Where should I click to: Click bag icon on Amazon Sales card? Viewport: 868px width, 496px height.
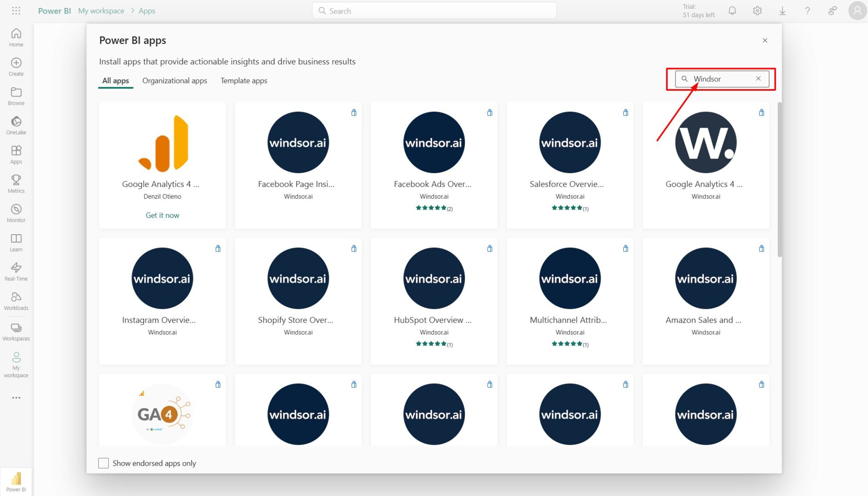pyautogui.click(x=761, y=249)
